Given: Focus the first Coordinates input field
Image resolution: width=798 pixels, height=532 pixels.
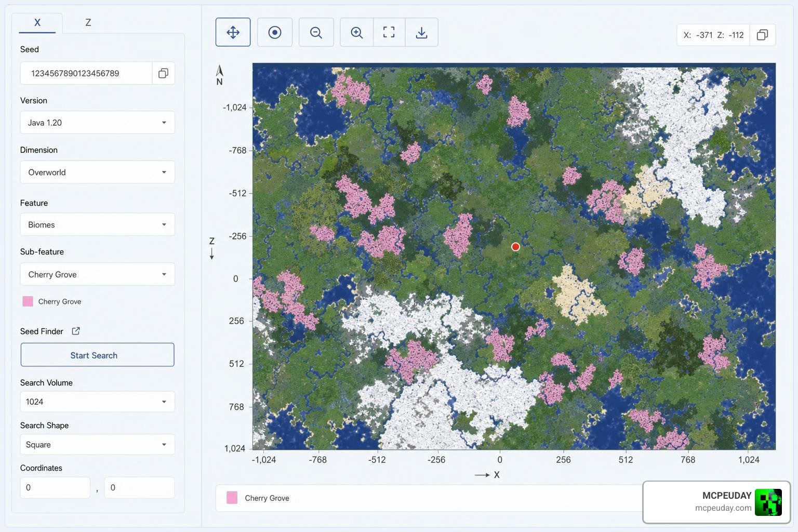Looking at the screenshot, I should (x=55, y=487).
